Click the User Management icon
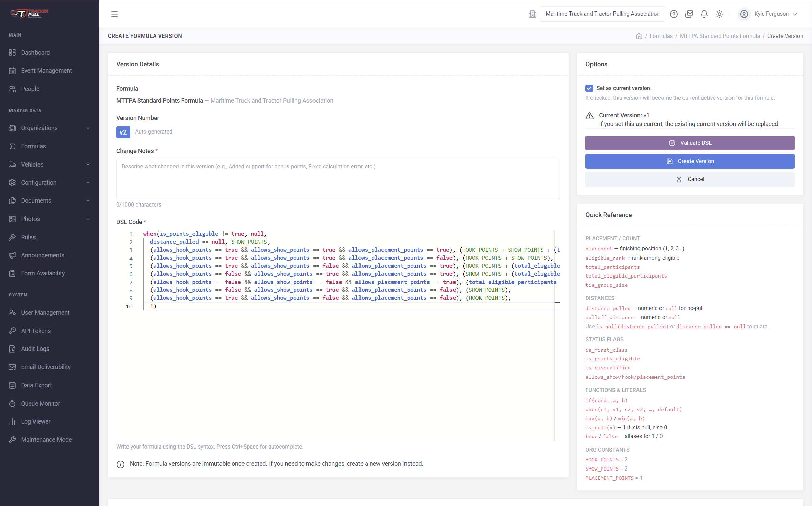Screen dimensions: 812x506 click(x=13, y=313)
